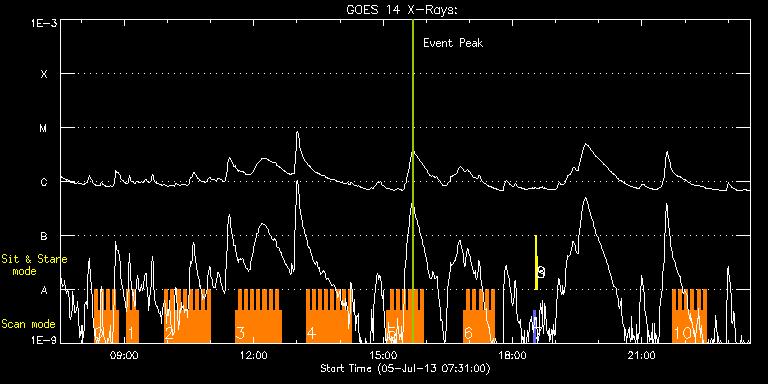Select orange observation block numbered 4
Image resolution: width=768 pixels, height=384 pixels.
point(329,316)
